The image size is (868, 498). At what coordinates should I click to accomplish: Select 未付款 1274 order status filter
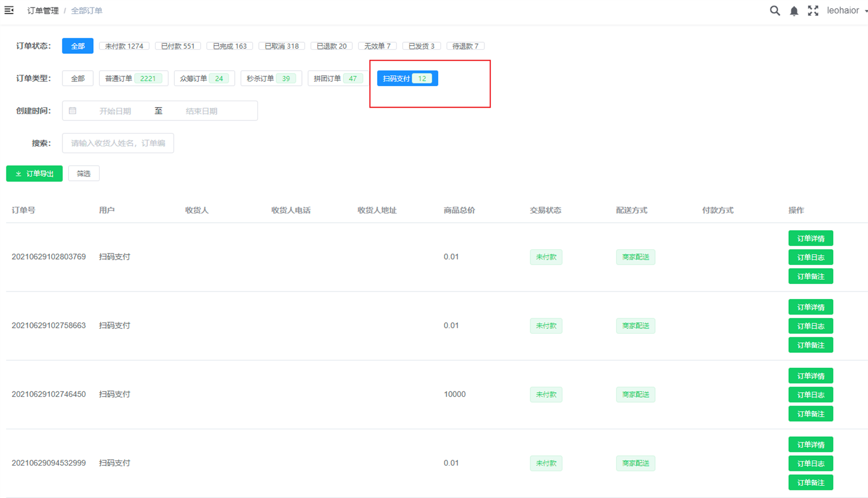coord(124,46)
